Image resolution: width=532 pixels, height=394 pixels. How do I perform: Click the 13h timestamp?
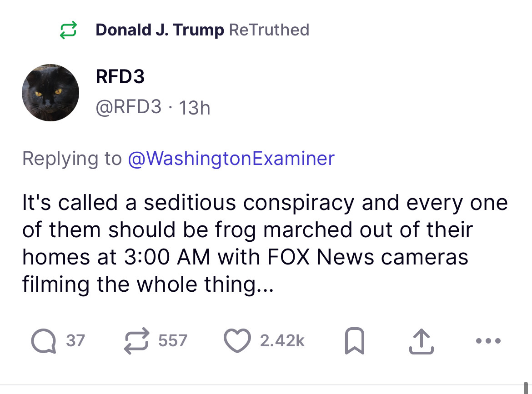pyautogui.click(x=194, y=108)
